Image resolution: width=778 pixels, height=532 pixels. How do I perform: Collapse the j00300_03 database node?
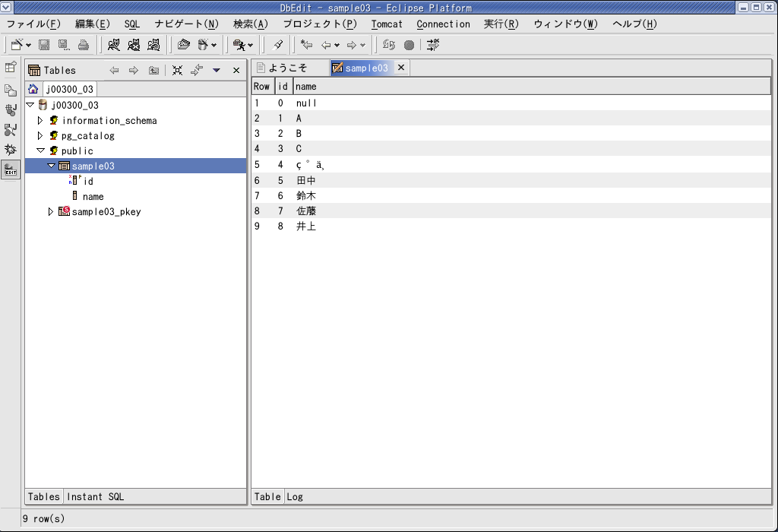[x=30, y=105]
